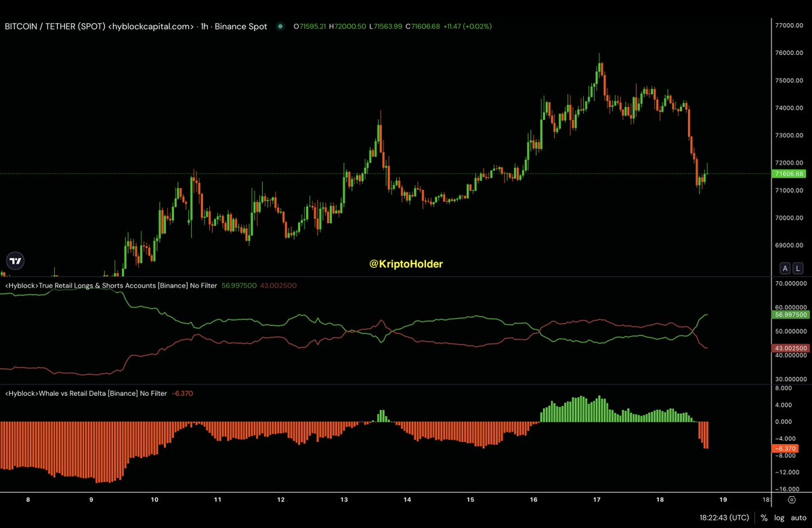The image size is (812, 528).
Task: Click current price label 71606.68
Action: click(789, 174)
